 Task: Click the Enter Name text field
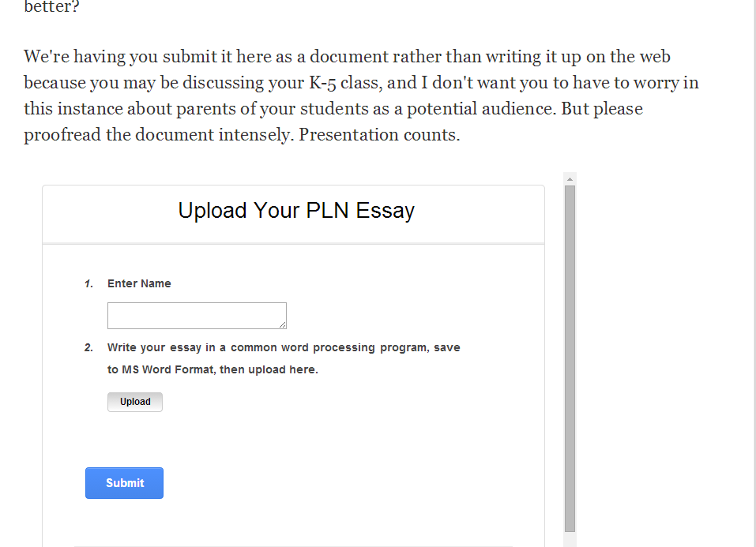(x=197, y=315)
